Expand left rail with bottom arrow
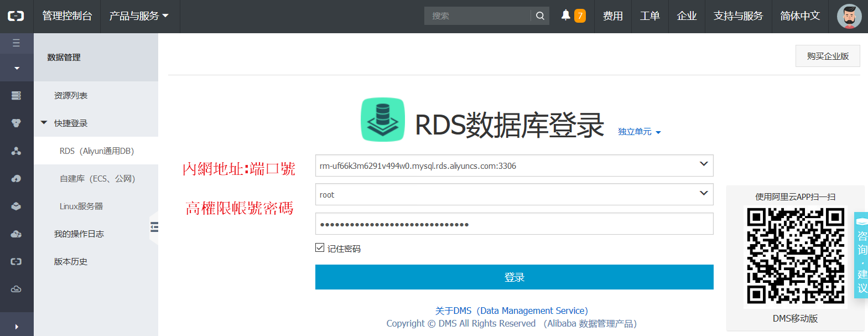 pos(17,327)
